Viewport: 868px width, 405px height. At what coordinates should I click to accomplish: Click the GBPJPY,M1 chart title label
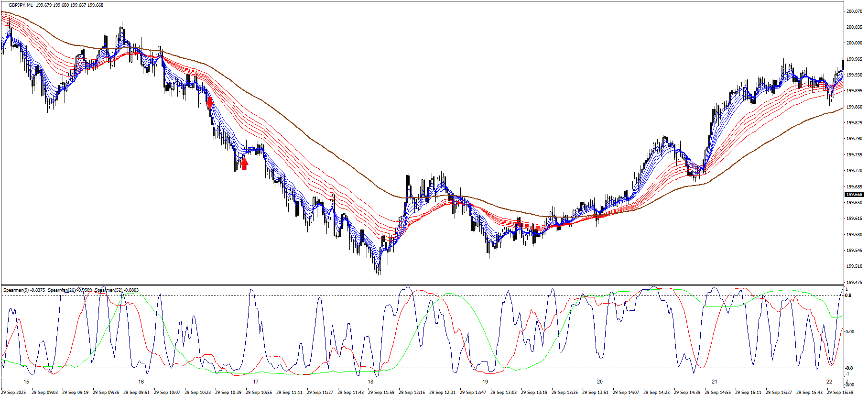point(21,5)
